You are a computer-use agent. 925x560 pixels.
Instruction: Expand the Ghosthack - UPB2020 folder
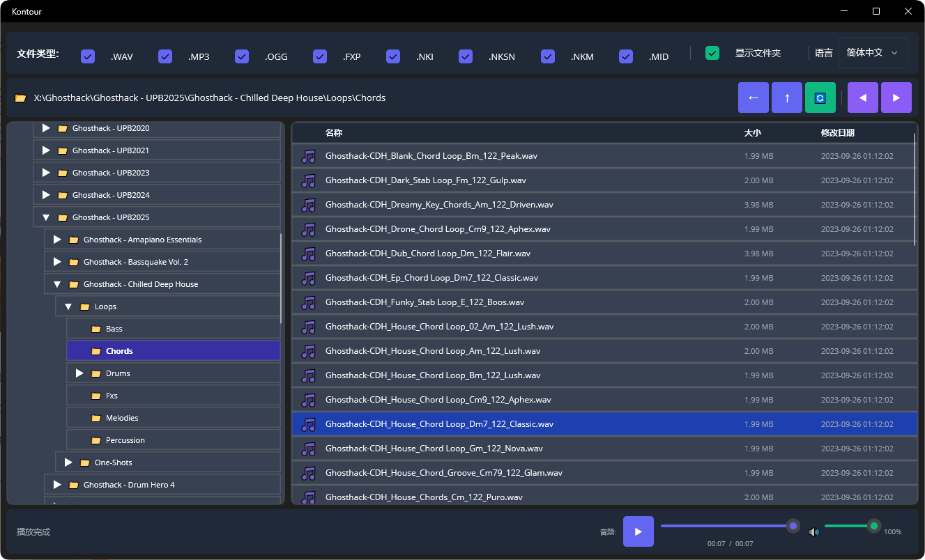pos(46,128)
